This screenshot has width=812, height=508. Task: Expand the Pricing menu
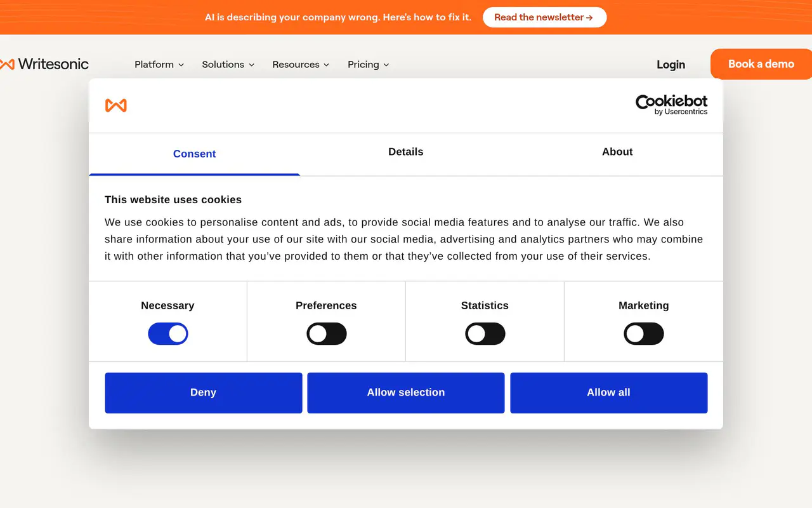coord(369,65)
